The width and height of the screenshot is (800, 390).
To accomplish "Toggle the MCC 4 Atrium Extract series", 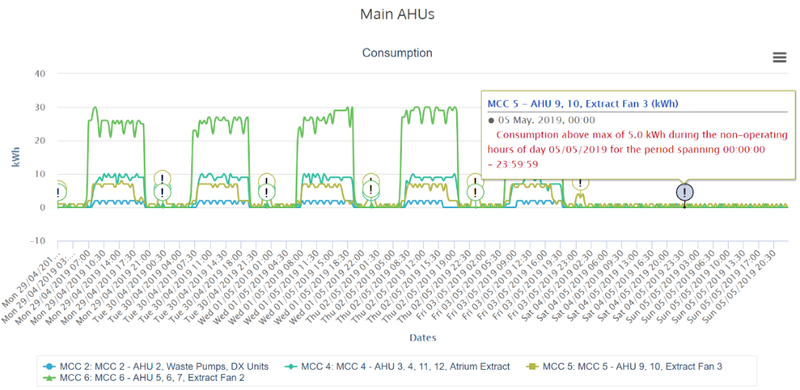I will [397, 367].
